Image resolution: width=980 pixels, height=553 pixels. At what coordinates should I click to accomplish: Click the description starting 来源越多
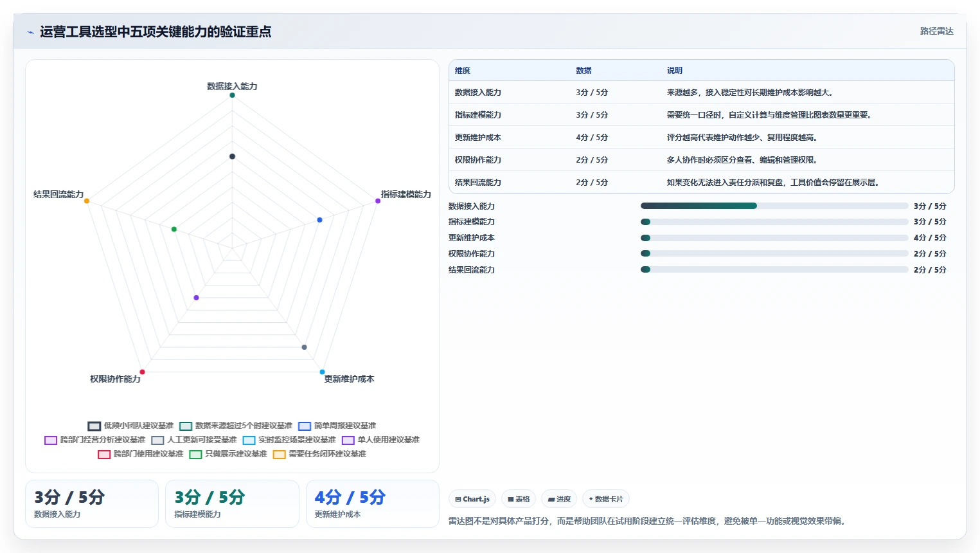point(751,93)
